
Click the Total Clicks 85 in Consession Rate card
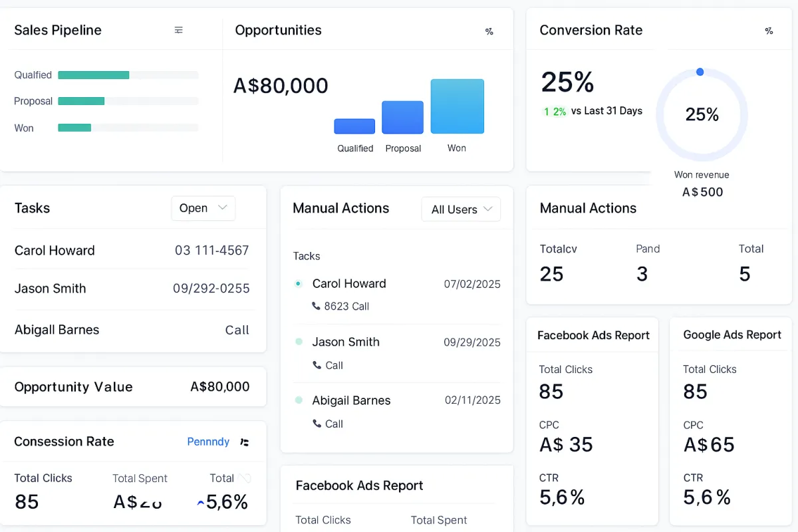pos(27,501)
